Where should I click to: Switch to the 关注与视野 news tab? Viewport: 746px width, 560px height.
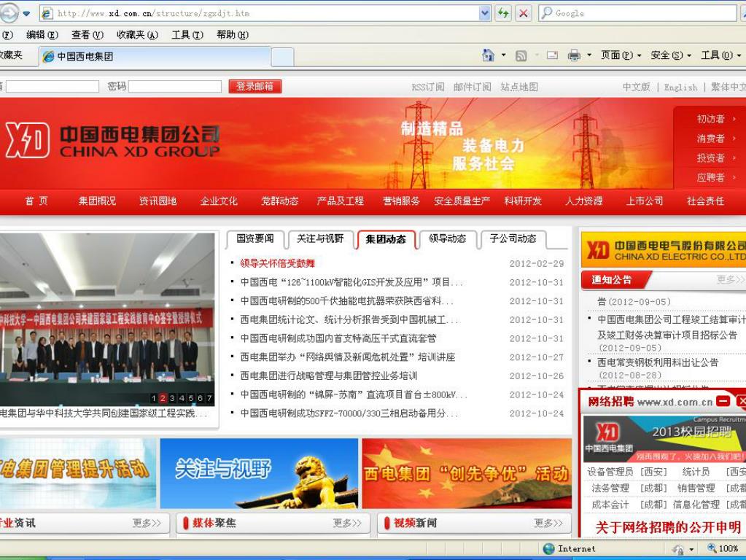[x=320, y=239]
